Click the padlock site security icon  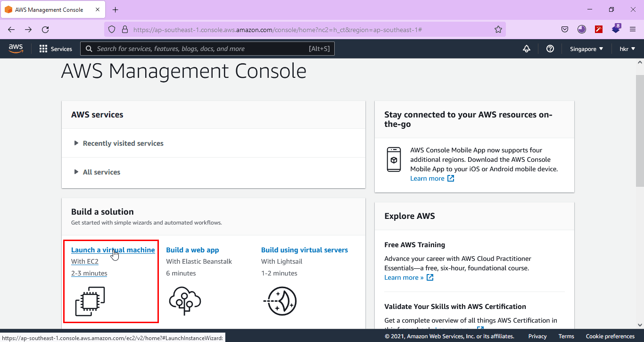(x=125, y=29)
